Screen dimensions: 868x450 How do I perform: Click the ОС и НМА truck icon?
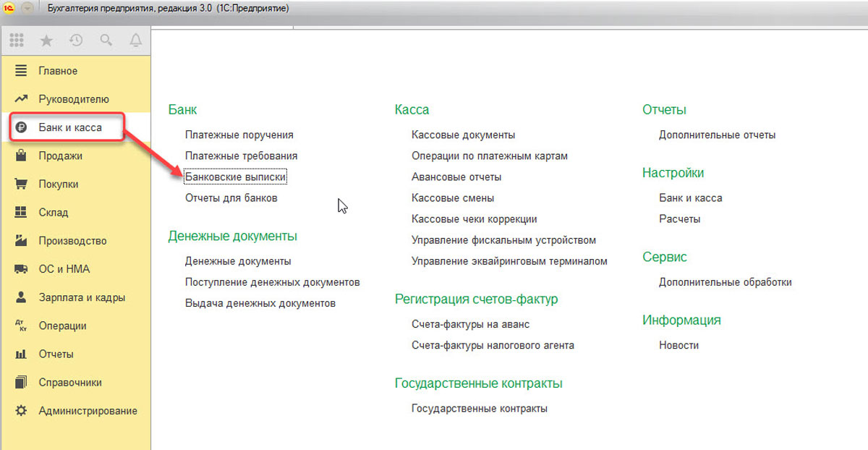point(21,269)
